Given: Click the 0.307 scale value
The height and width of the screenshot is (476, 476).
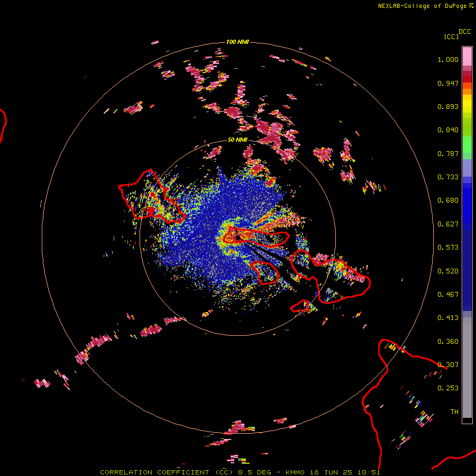Looking at the screenshot, I should coord(448,365).
